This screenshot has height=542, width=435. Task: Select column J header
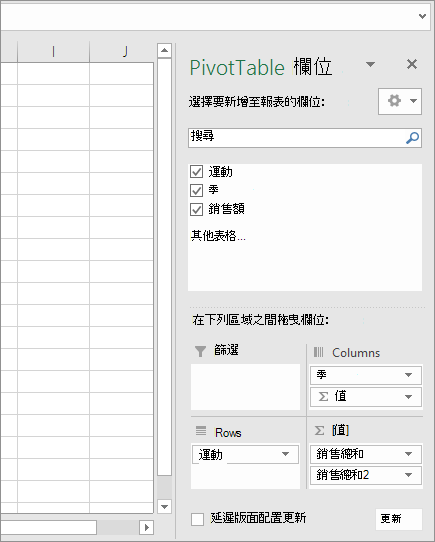121,52
